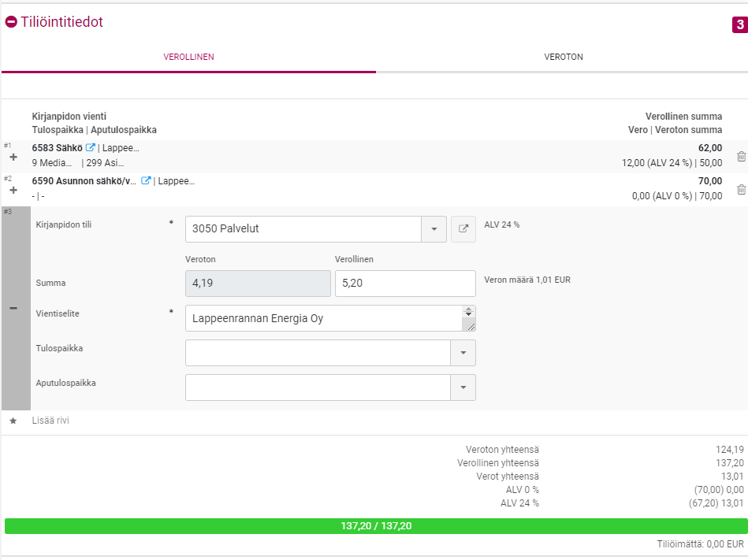Viewport: 748px width, 560px height.
Task: Expand row #1 with the plus icon
Action: click(13, 158)
